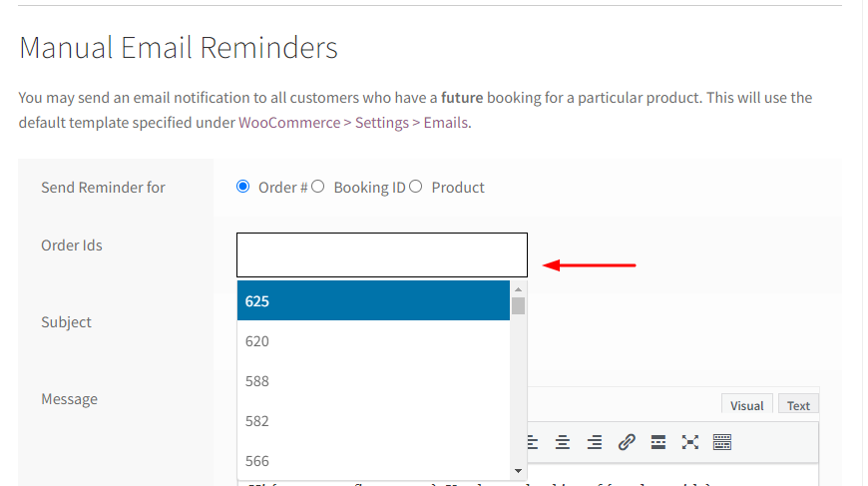Click the Align right icon
The height and width of the screenshot is (486, 868).
pos(595,442)
